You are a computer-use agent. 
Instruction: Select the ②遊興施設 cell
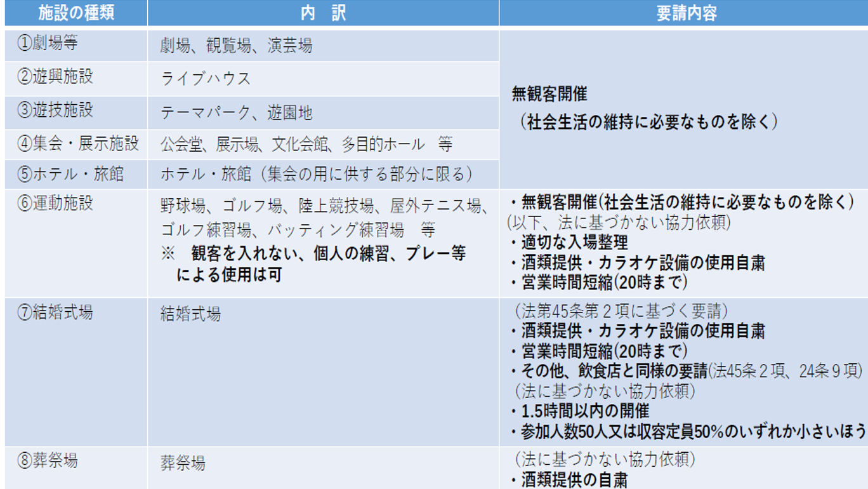point(76,79)
